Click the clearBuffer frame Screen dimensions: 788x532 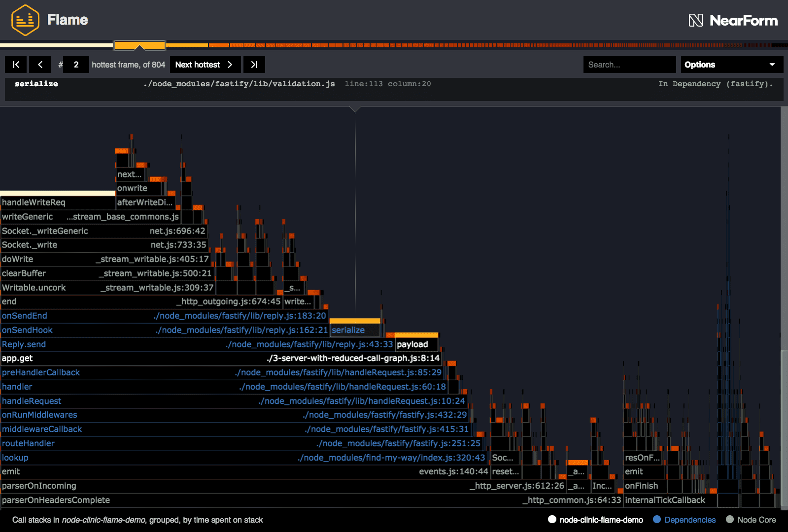click(107, 273)
